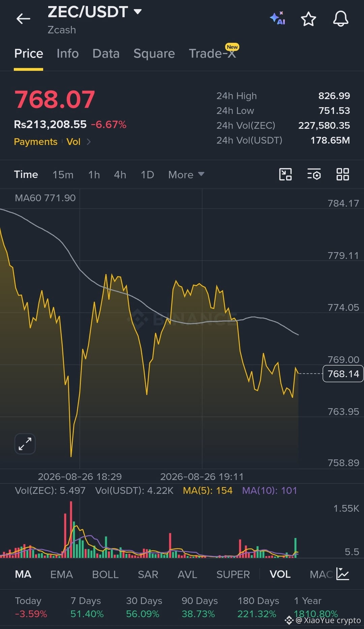This screenshot has width=364, height=629.
Task: Open the ZEC/USDT pair selector dropdown
Action: [95, 12]
